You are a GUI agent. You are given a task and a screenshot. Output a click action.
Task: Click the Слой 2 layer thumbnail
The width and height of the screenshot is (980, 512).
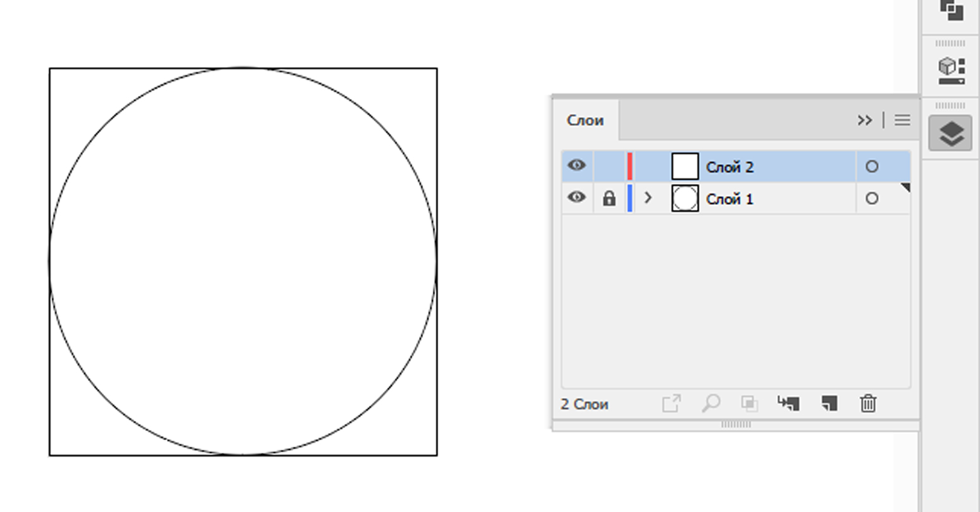tap(685, 166)
